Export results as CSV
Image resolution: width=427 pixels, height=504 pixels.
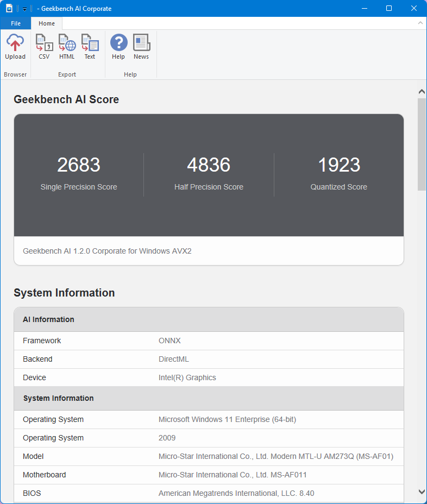(44, 47)
